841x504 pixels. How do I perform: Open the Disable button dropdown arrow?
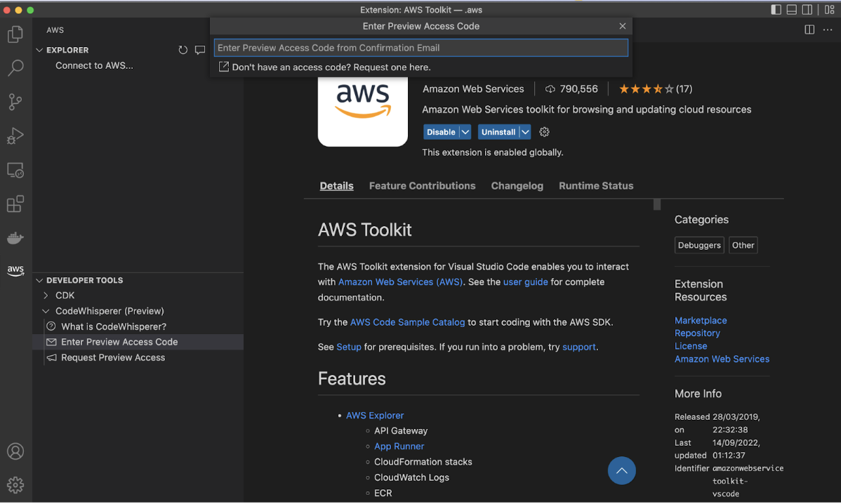[465, 132]
